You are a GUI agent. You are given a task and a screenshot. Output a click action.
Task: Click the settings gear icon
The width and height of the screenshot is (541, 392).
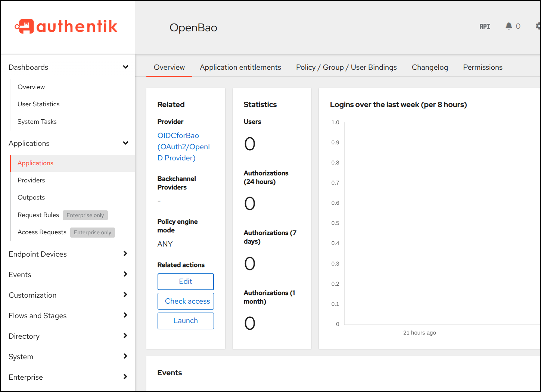click(x=538, y=26)
